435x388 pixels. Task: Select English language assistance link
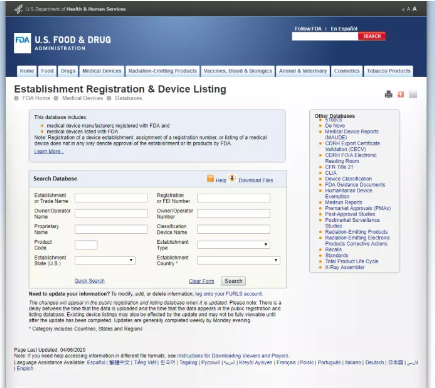[x=25, y=368]
